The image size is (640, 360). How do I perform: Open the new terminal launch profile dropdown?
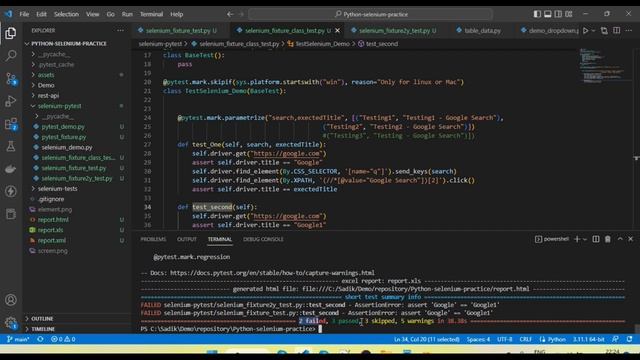(x=585, y=239)
